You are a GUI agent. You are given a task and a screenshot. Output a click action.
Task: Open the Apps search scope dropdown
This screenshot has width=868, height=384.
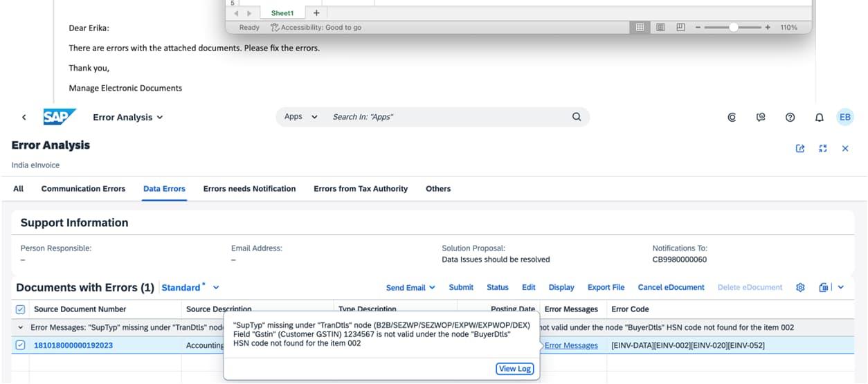point(301,117)
